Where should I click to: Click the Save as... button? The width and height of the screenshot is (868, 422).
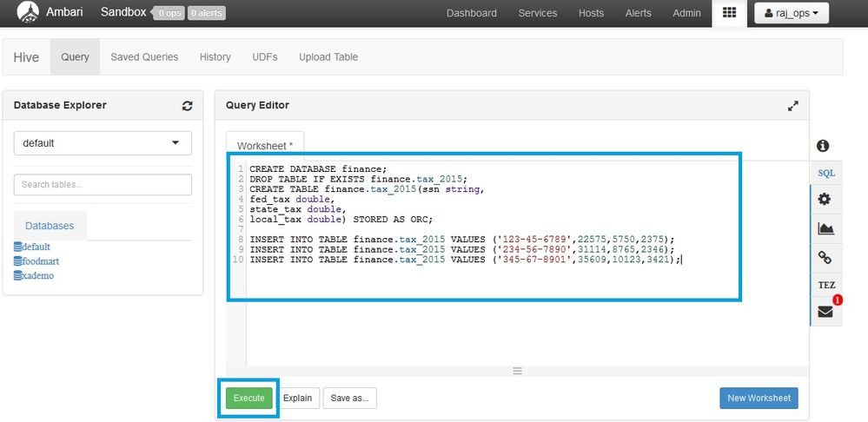[350, 399]
